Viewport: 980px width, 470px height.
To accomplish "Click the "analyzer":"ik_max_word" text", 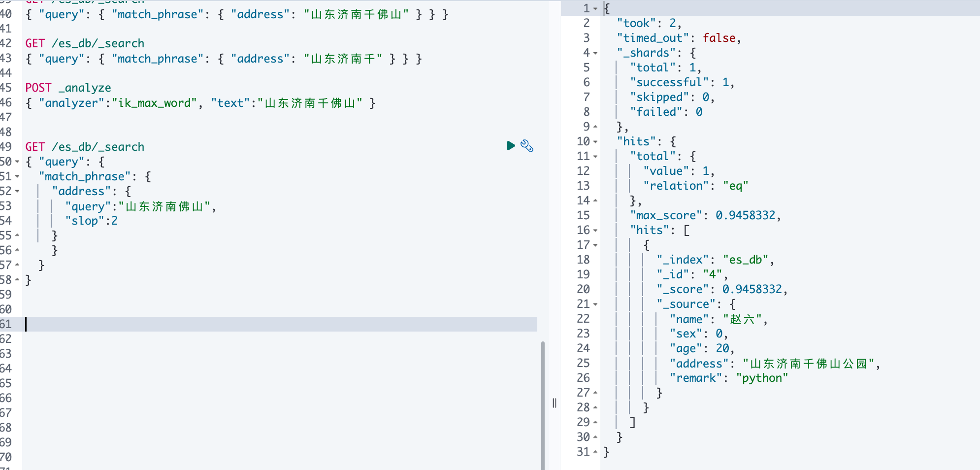I will (118, 102).
